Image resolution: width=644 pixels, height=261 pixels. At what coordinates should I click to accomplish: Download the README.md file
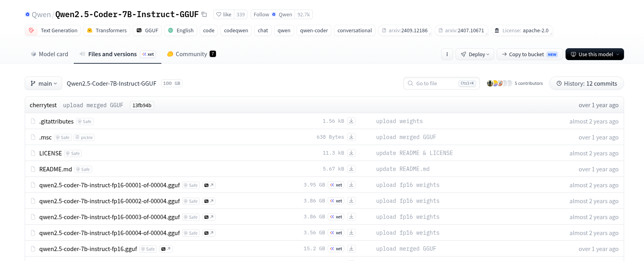pyautogui.click(x=351, y=169)
